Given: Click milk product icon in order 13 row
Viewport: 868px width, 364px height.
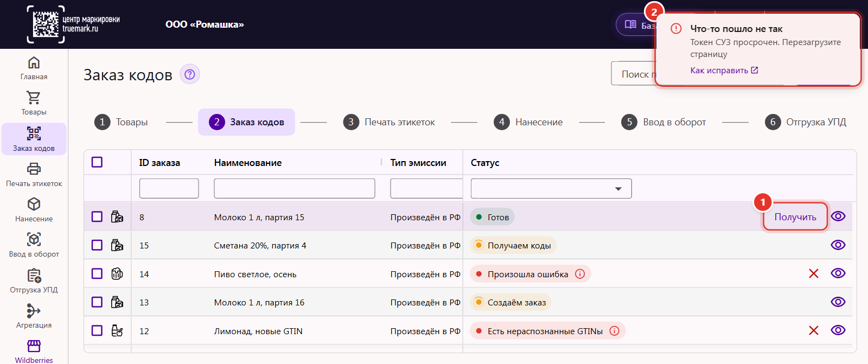Looking at the screenshot, I should [117, 302].
